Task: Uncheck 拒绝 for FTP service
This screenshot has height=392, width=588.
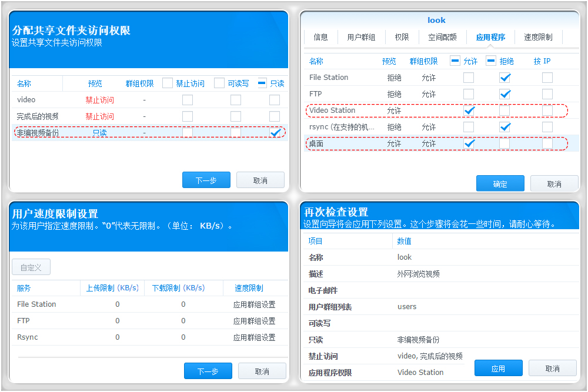Action: click(x=504, y=93)
